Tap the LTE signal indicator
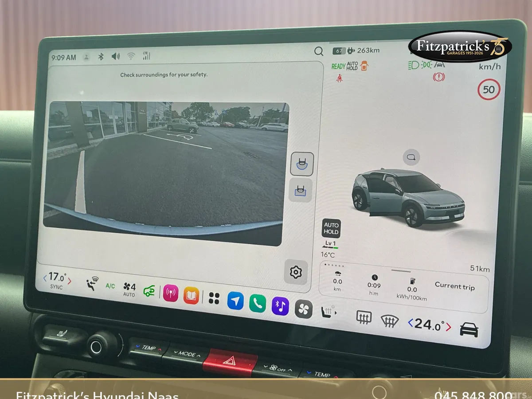The image size is (532, 399). pos(146,55)
